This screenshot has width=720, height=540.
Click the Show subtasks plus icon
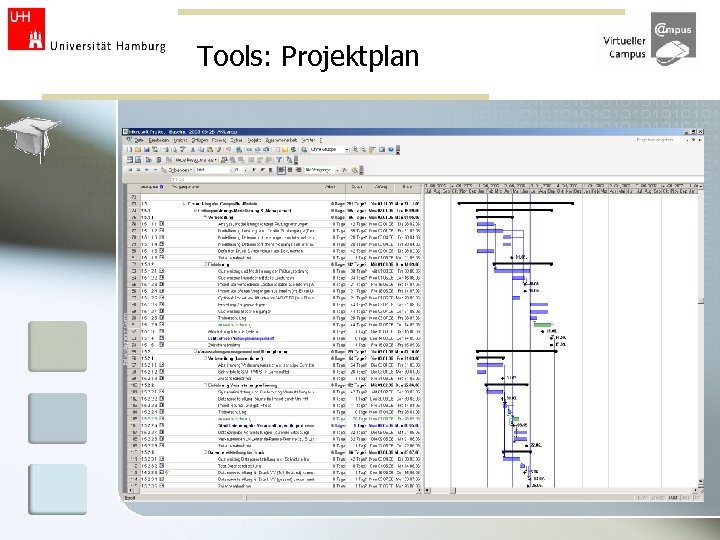[x=146, y=170]
